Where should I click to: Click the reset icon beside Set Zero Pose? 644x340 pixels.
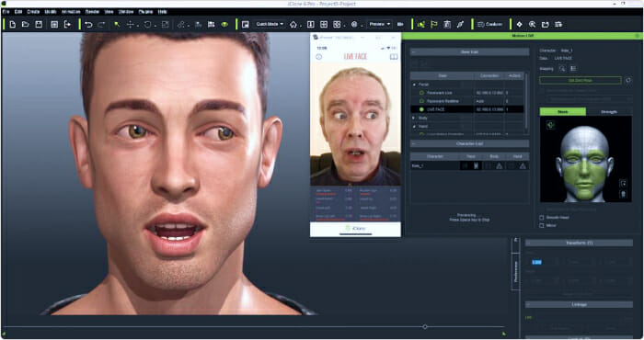(x=628, y=80)
